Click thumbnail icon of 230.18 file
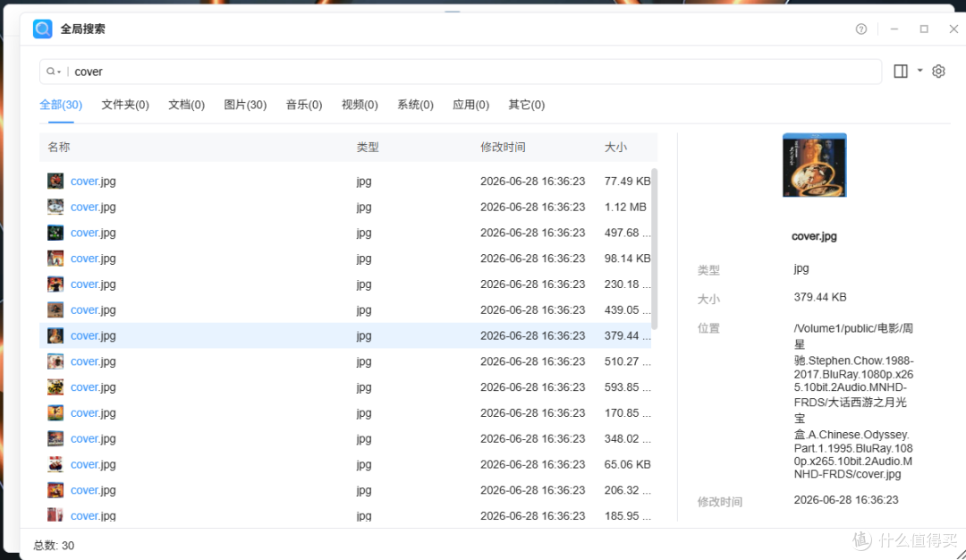Screen dimensions: 966x560 coord(55,284)
